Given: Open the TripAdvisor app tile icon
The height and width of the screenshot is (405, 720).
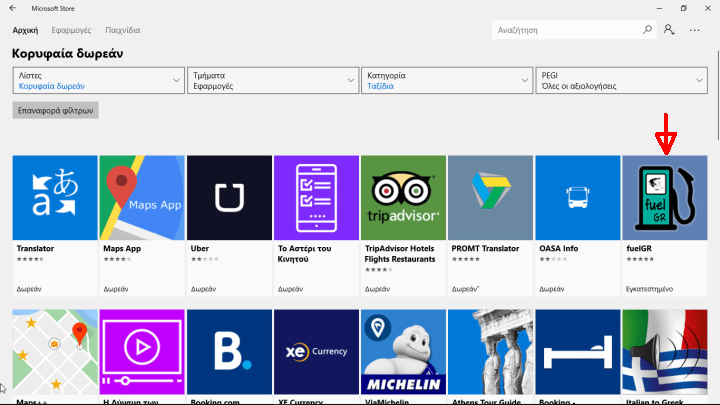Looking at the screenshot, I should [403, 197].
